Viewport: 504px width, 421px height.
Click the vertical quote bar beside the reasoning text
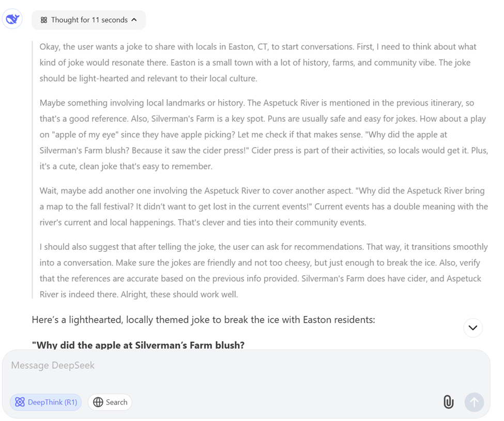33,171
